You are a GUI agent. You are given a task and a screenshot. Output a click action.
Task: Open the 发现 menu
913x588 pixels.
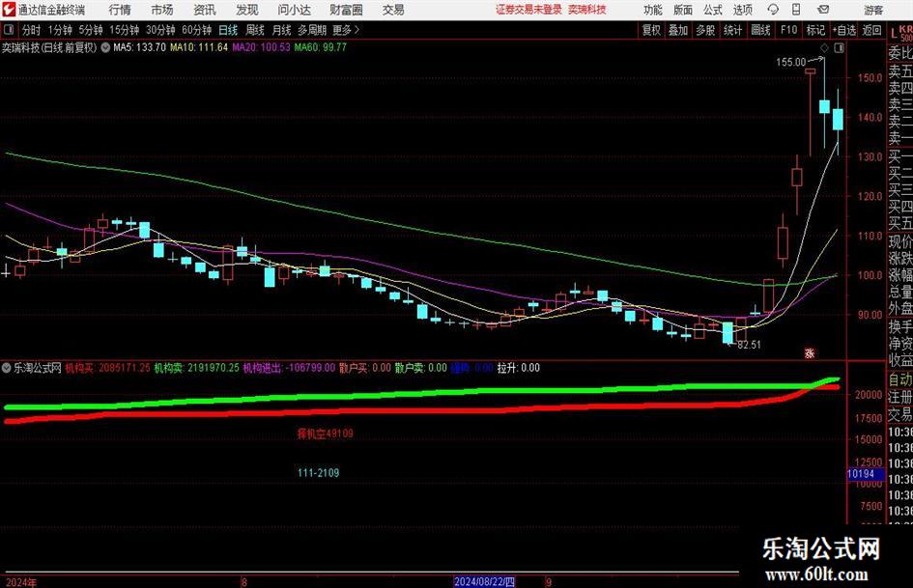tap(247, 10)
